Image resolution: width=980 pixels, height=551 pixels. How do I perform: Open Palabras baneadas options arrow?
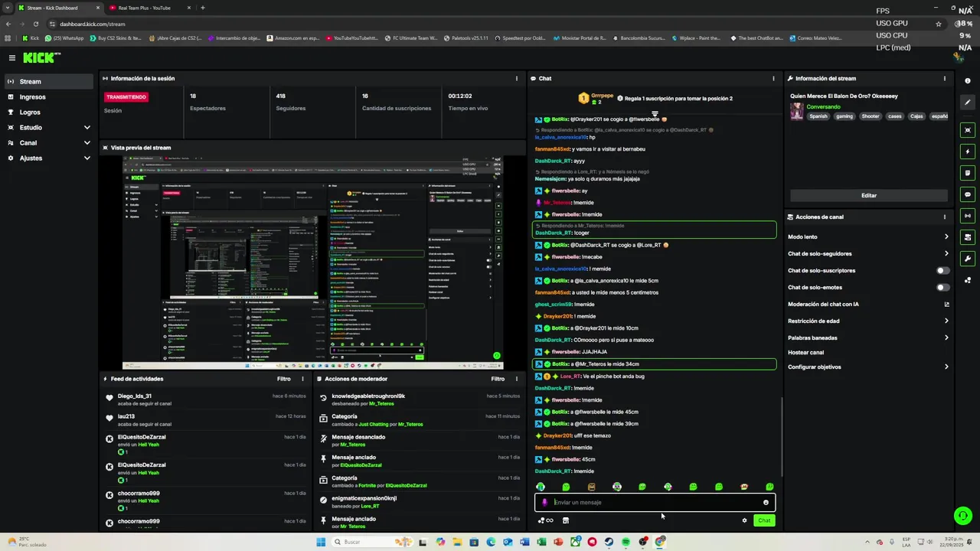(x=946, y=337)
